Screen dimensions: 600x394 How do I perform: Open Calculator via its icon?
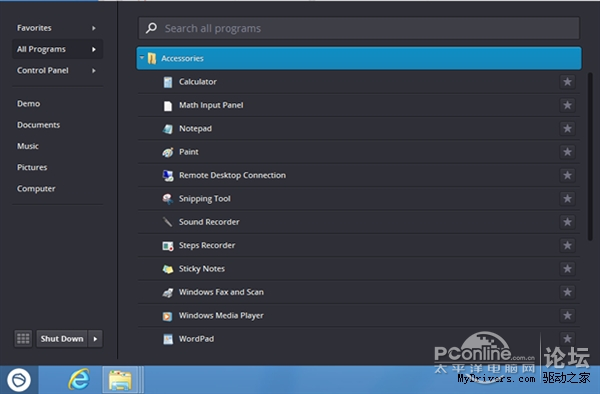(x=168, y=82)
